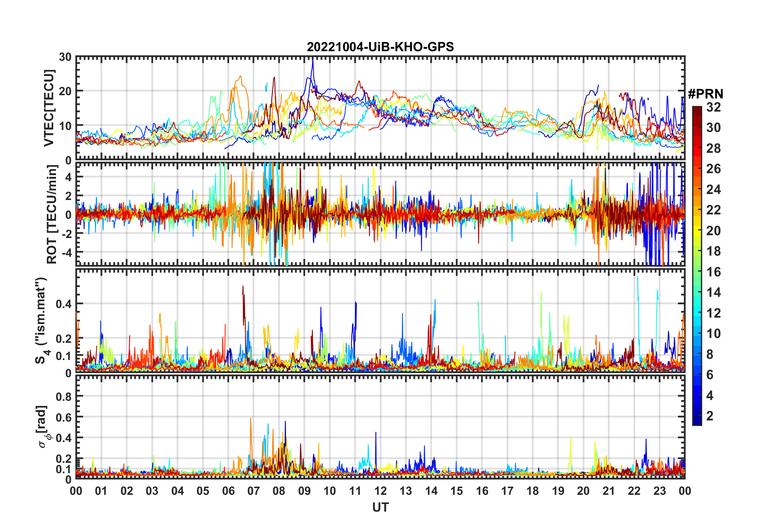This screenshot has height=532, width=761.
Task: Click colorbar tick label 16
Action: (713, 272)
